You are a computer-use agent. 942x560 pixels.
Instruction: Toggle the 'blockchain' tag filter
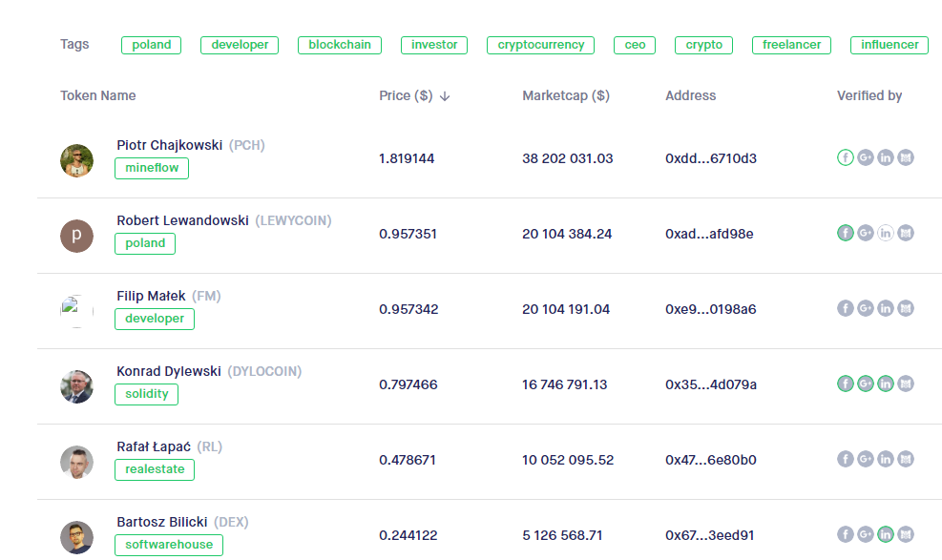click(x=340, y=45)
